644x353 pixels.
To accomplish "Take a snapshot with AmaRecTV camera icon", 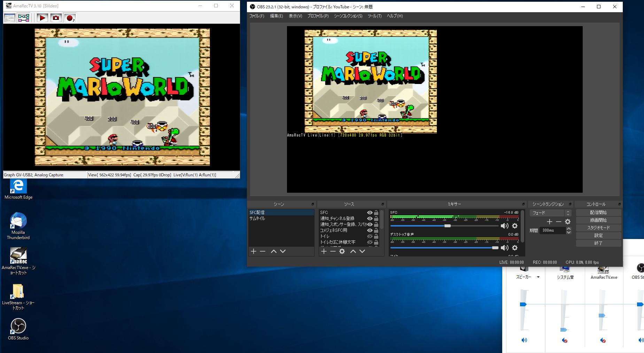I will tap(56, 17).
